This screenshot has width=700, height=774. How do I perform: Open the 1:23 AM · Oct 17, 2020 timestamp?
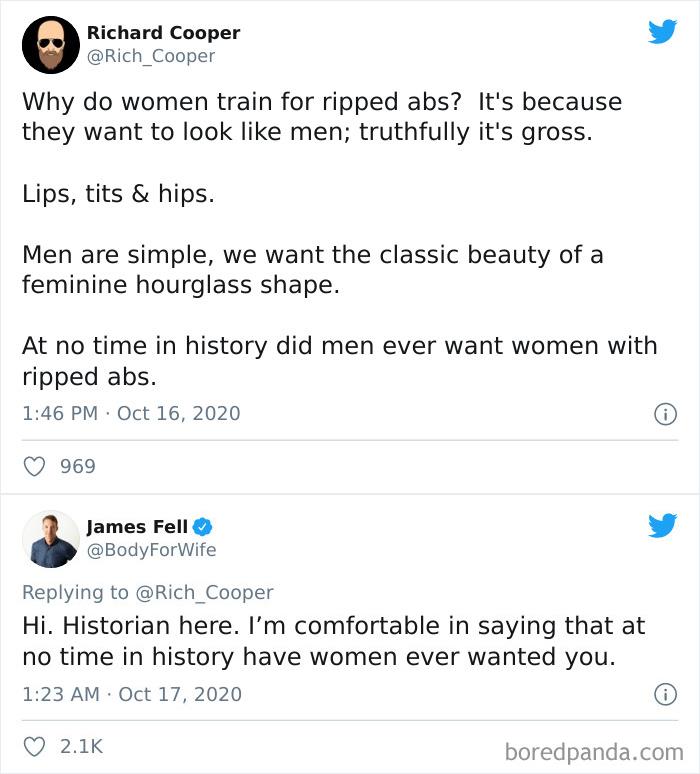point(131,693)
